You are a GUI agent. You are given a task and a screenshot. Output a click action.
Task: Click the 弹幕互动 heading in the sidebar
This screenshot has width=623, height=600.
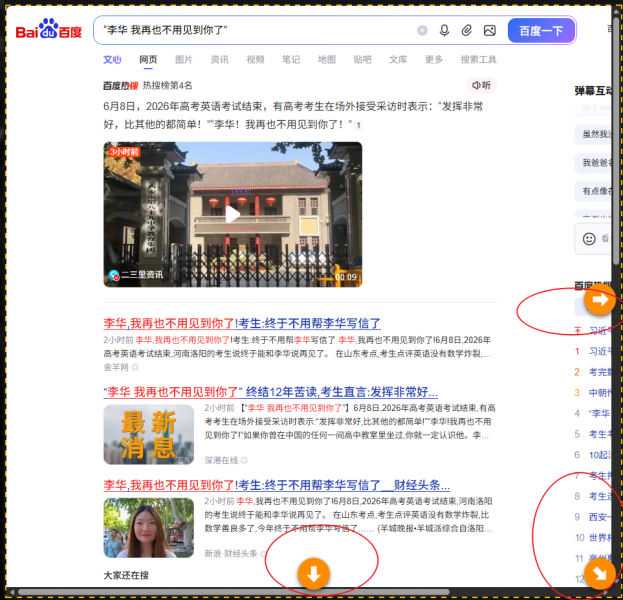(x=593, y=91)
